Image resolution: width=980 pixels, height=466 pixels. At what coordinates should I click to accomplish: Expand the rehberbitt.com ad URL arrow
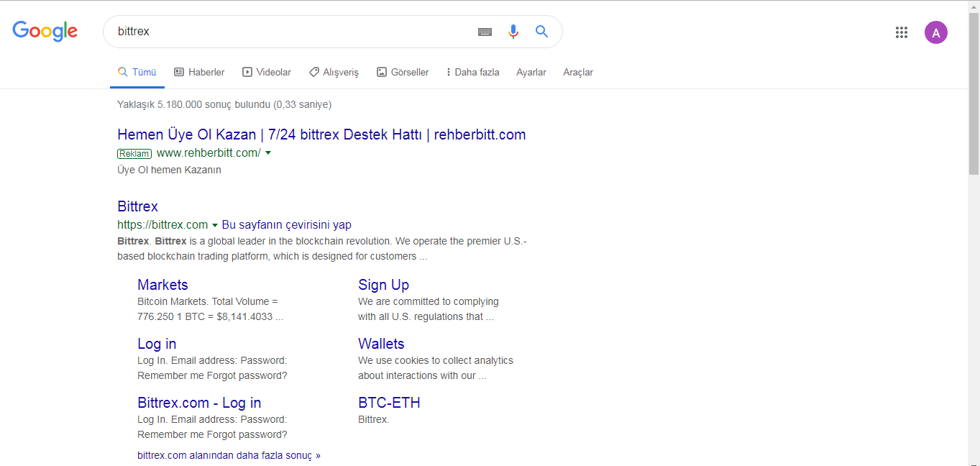(x=268, y=153)
